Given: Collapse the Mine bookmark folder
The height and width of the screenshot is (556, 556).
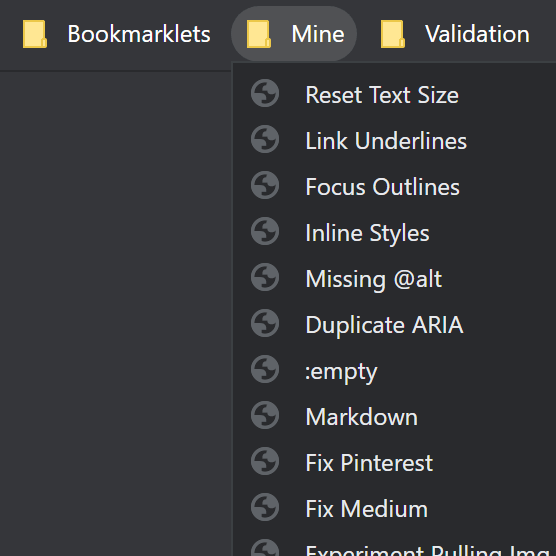Looking at the screenshot, I should pos(294,34).
